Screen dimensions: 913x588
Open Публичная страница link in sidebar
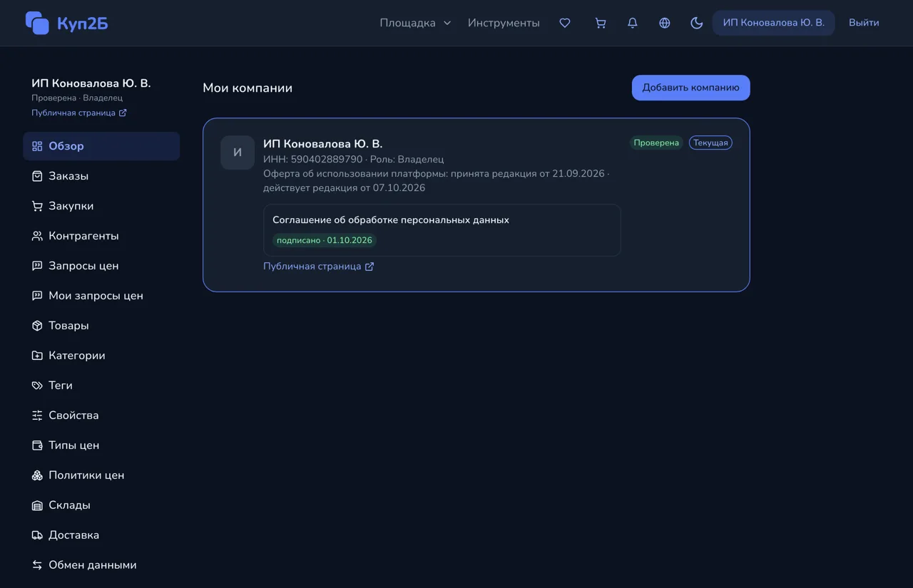[79, 113]
